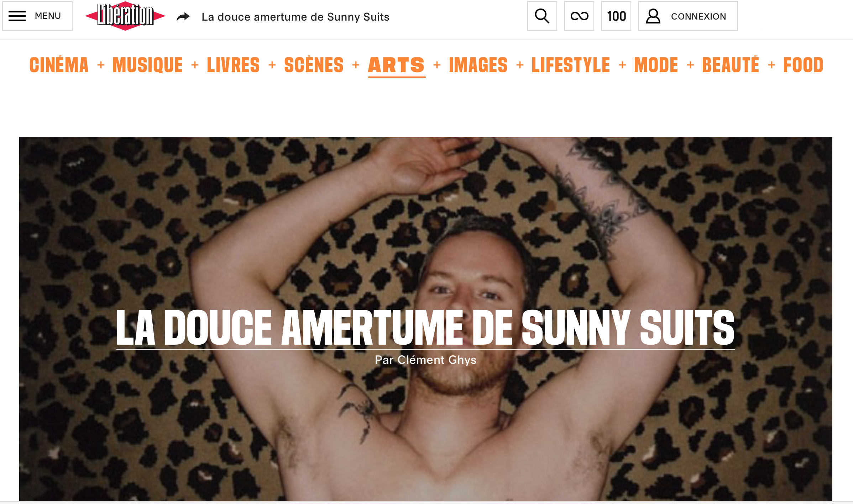
Task: Open the MODE section
Action: coord(656,65)
